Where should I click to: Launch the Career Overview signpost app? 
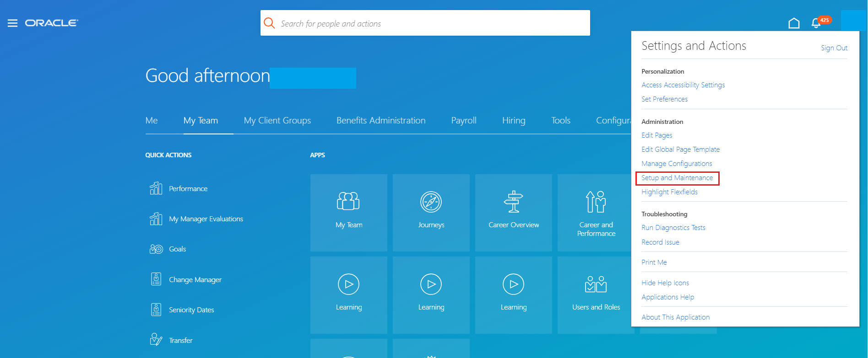513,203
